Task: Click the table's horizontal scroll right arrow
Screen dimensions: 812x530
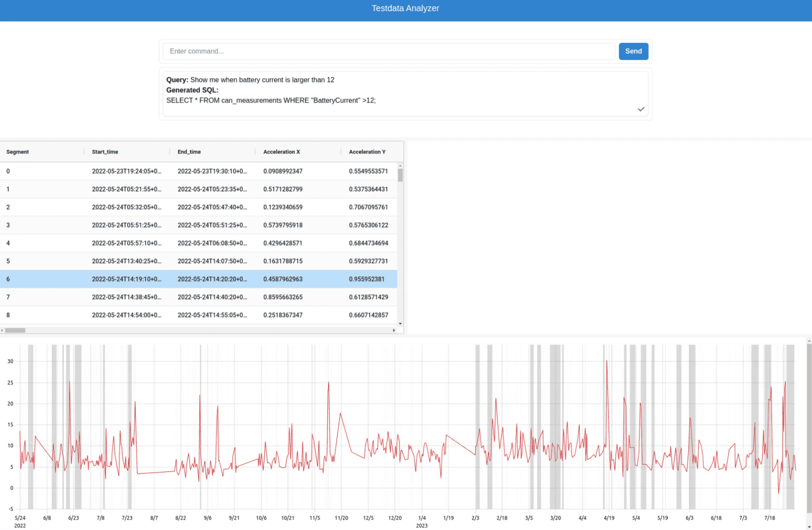Action: point(394,330)
